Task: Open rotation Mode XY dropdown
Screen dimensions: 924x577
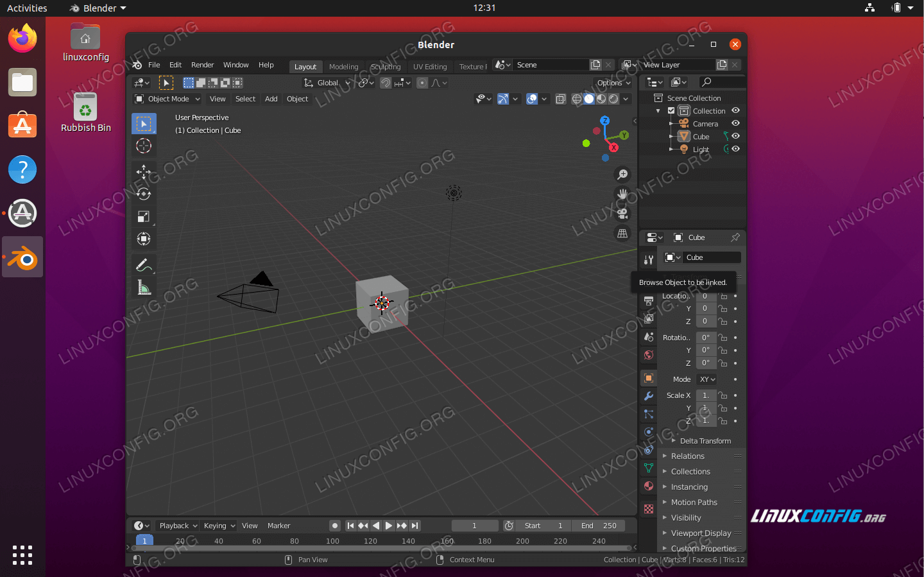Action: [x=707, y=379]
